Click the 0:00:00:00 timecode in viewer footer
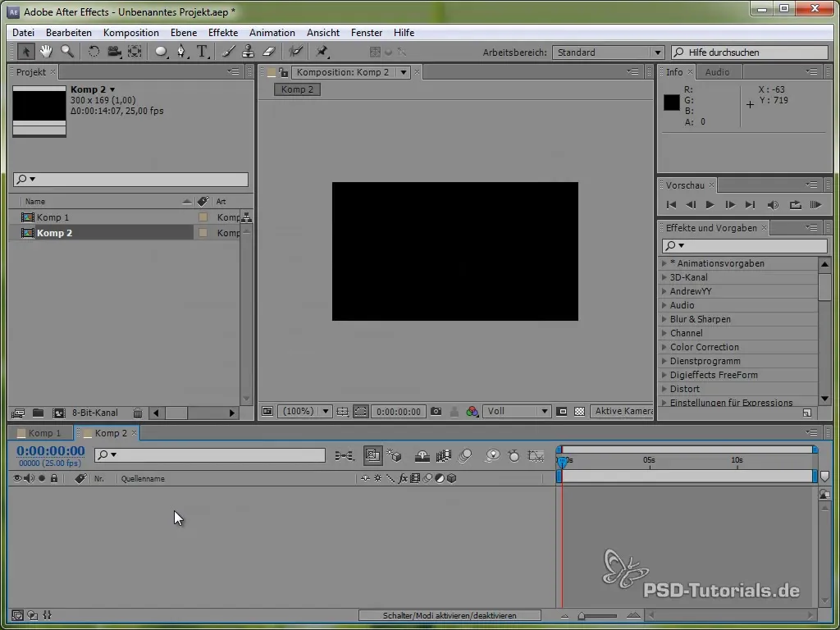The width and height of the screenshot is (840, 630). [x=399, y=412]
